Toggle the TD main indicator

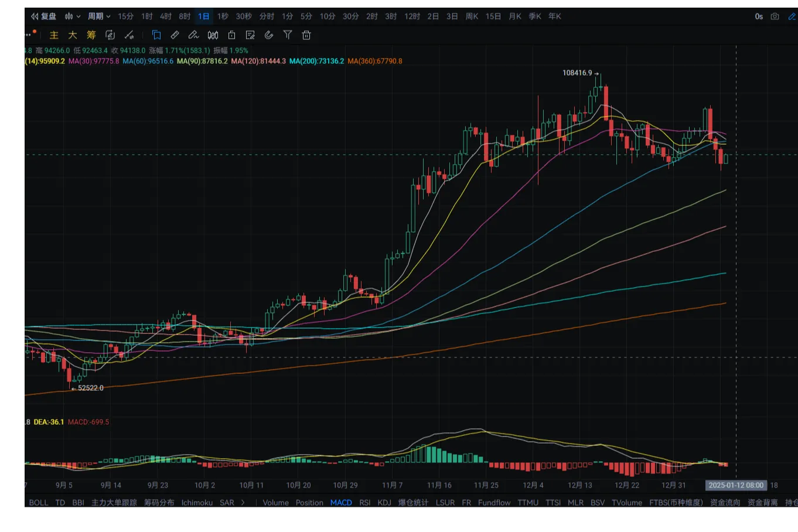60,503
